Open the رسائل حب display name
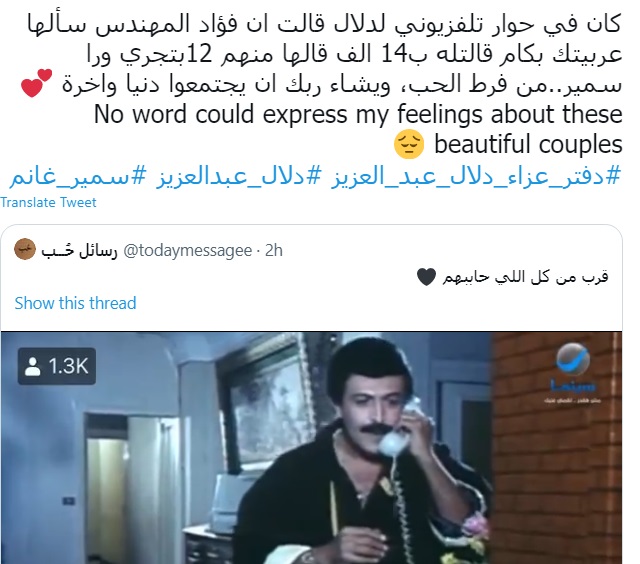This screenshot has height=564, width=640. tap(79, 250)
